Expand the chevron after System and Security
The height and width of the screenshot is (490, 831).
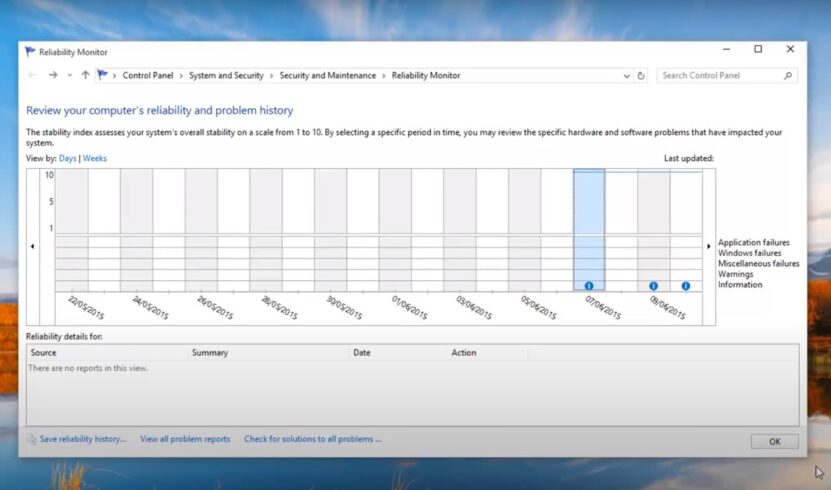click(x=271, y=76)
